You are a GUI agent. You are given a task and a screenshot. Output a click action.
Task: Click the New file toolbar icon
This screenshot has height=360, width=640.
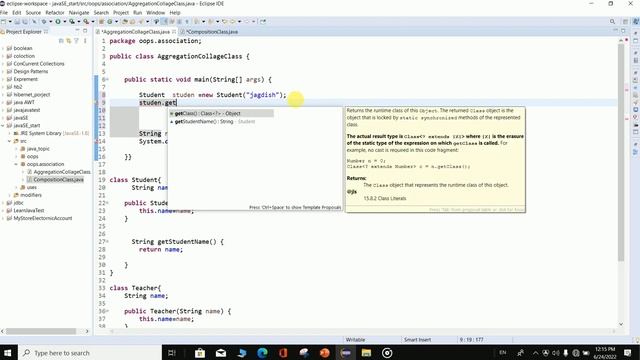tap(3, 22)
